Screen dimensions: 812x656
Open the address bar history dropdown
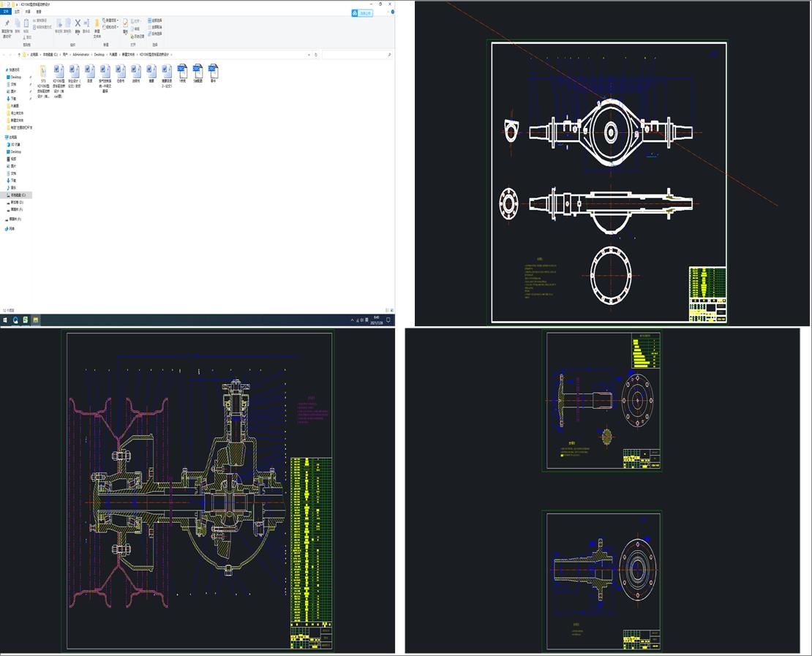click(309, 54)
